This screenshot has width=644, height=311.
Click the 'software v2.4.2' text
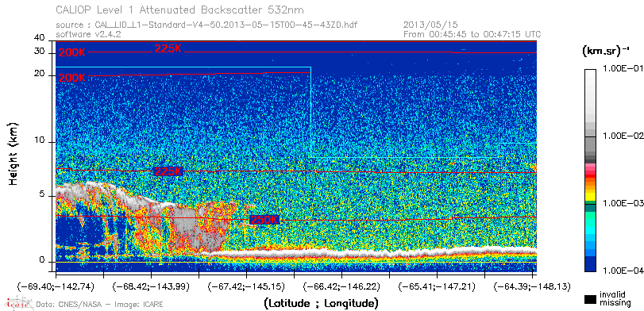(88, 34)
